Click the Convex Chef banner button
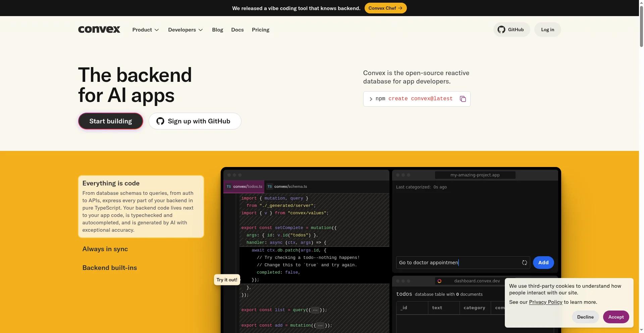The height and width of the screenshot is (333, 644). pos(385,8)
